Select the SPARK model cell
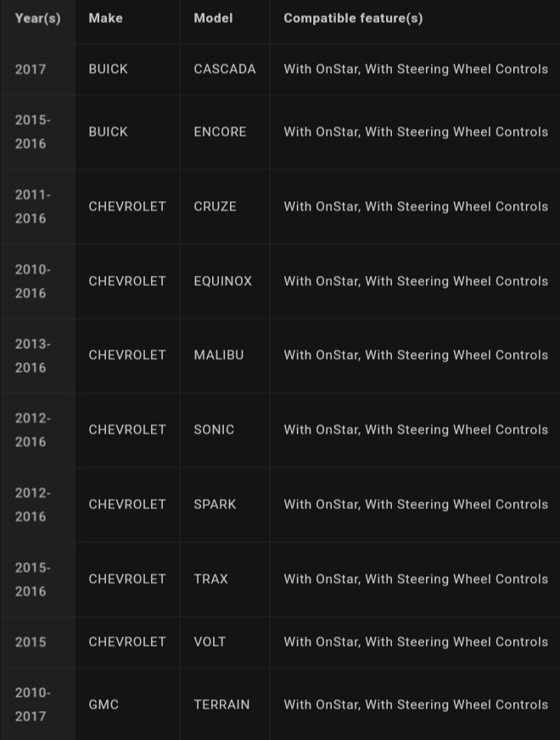This screenshot has width=560, height=740. coord(215,504)
